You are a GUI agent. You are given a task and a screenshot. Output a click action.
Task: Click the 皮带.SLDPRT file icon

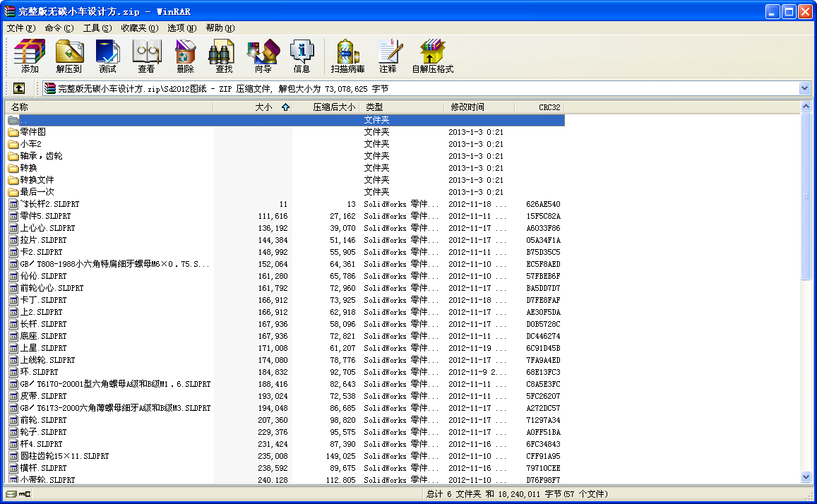(13, 396)
